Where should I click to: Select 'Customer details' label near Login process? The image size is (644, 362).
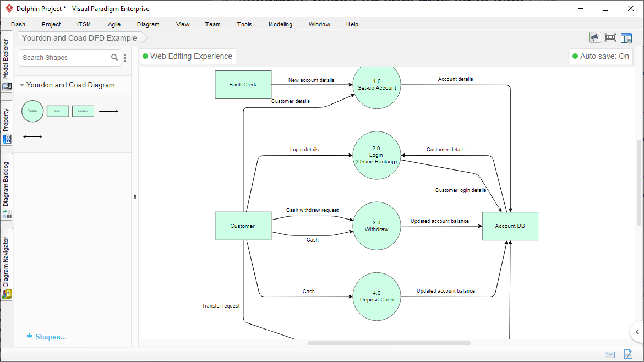tap(446, 150)
